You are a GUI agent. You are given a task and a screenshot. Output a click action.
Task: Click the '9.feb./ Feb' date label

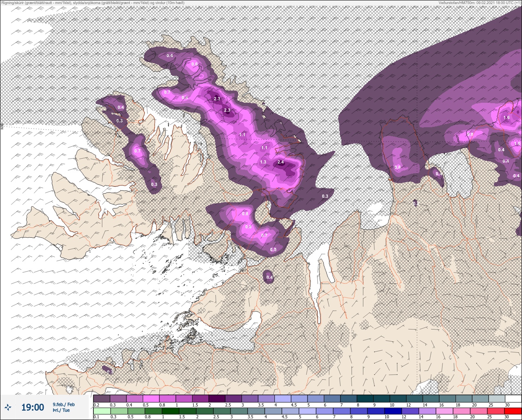[x=64, y=404]
